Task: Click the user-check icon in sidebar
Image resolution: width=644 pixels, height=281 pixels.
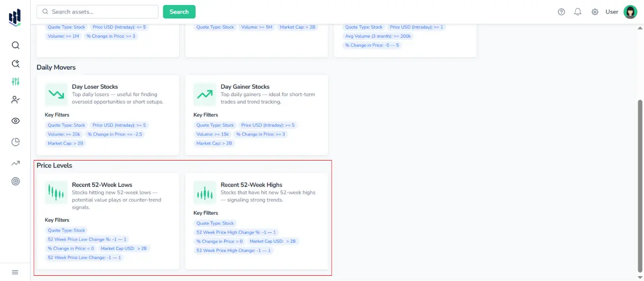Action: point(16,100)
